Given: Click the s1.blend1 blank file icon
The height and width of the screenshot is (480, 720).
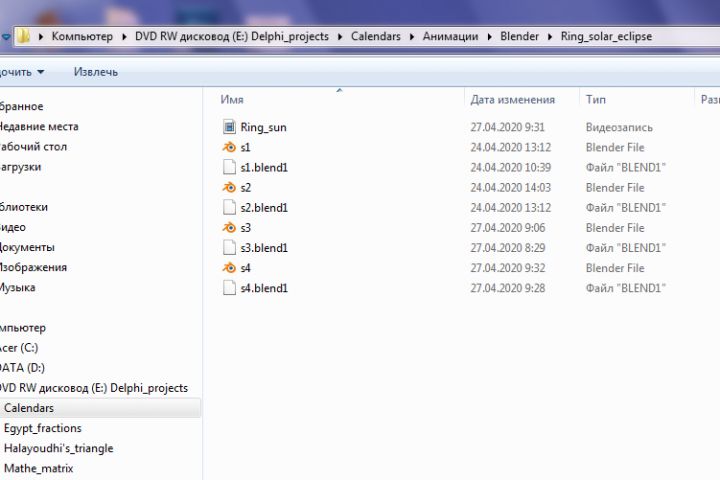Looking at the screenshot, I should 229,167.
